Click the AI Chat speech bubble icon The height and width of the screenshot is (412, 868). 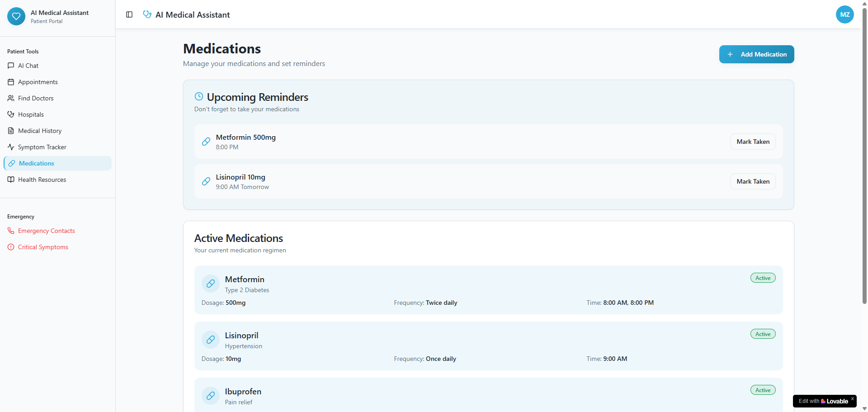tap(11, 66)
